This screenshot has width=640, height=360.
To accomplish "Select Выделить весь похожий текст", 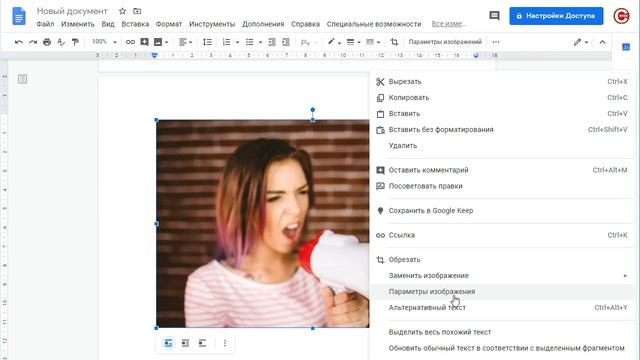I will [502, 332].
